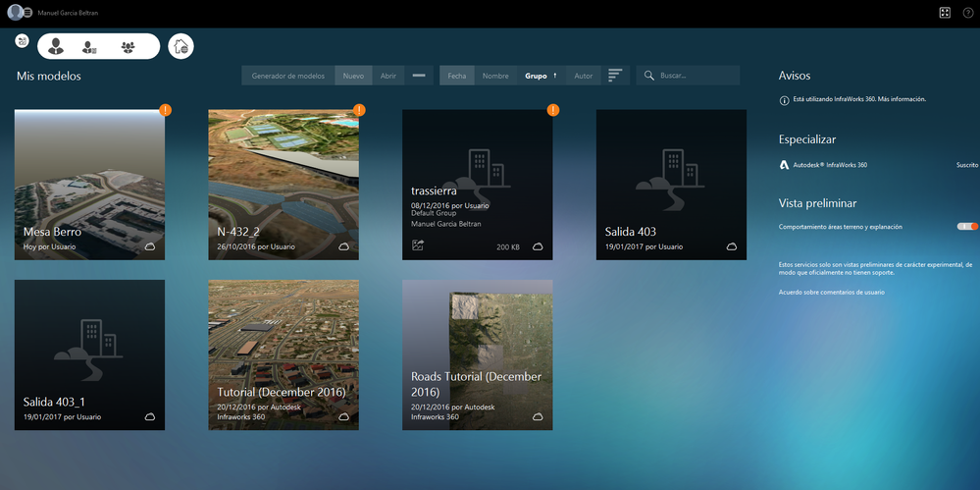Click the warning badge on trassierra

553,110
